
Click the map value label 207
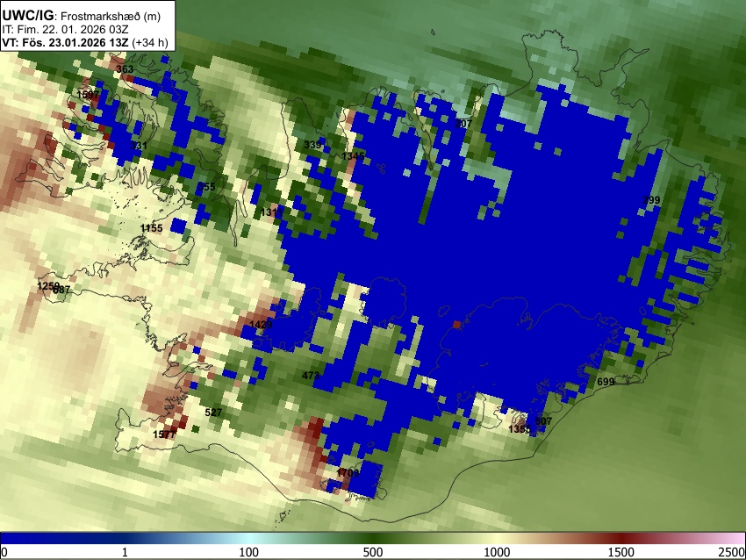pos(463,124)
